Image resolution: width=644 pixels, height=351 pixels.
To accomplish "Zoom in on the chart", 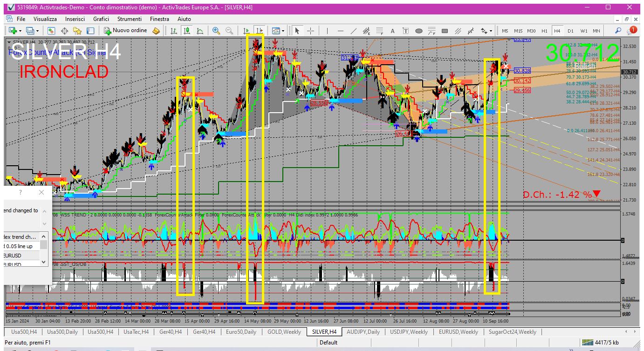I will (216, 31).
